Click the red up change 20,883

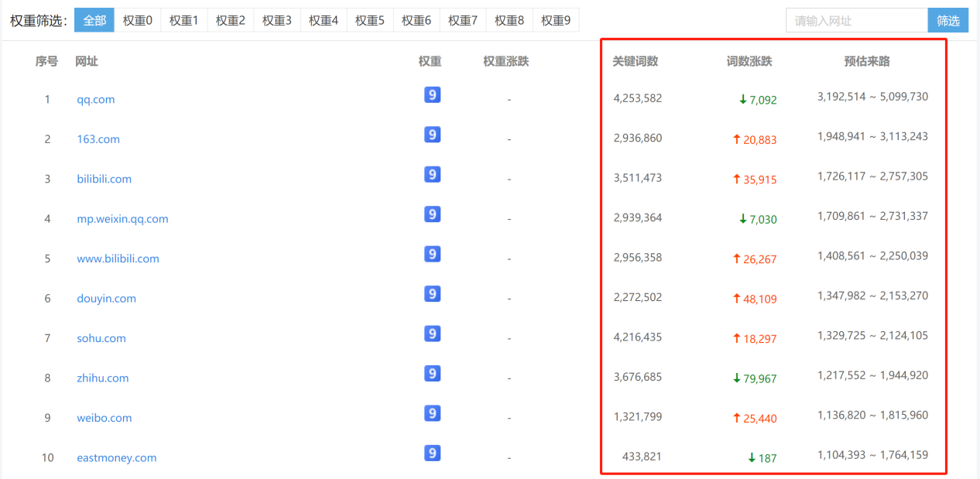pyautogui.click(x=755, y=140)
